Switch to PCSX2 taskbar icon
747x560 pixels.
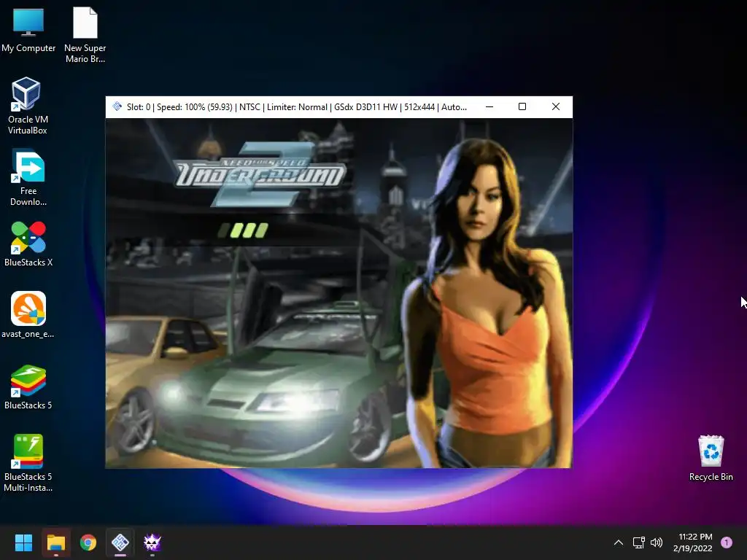click(x=120, y=542)
